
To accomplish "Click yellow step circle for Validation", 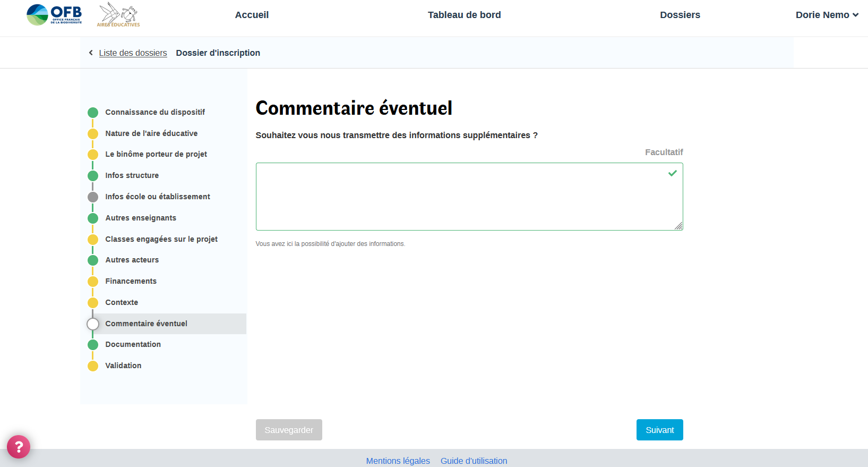I will (93, 366).
